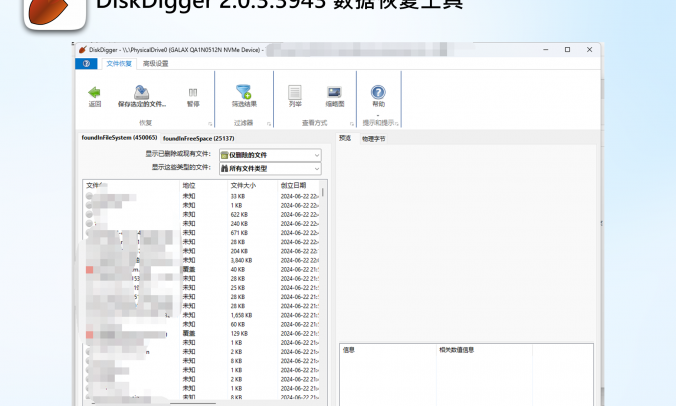The height and width of the screenshot is (406, 676).
Task: Select the row with size 240 KB
Action: (202, 223)
